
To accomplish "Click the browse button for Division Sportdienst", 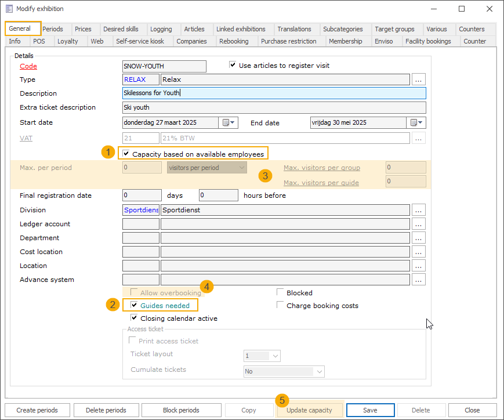I will click(x=419, y=210).
